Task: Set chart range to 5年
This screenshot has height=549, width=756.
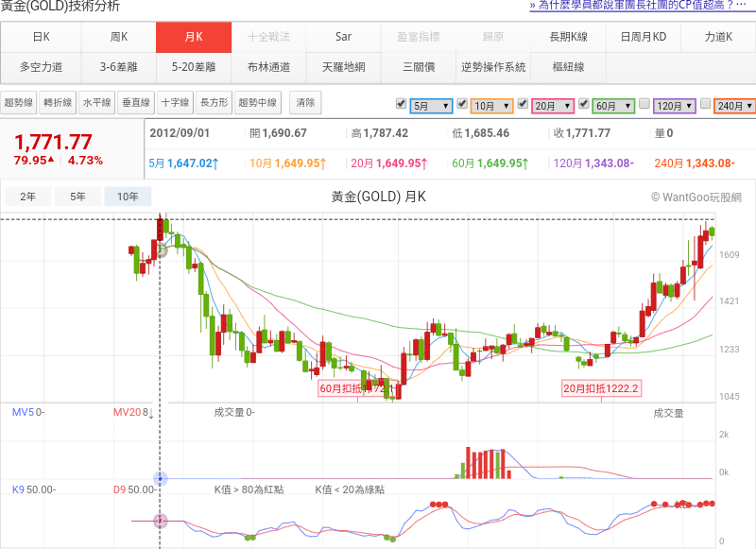Action: [77, 197]
